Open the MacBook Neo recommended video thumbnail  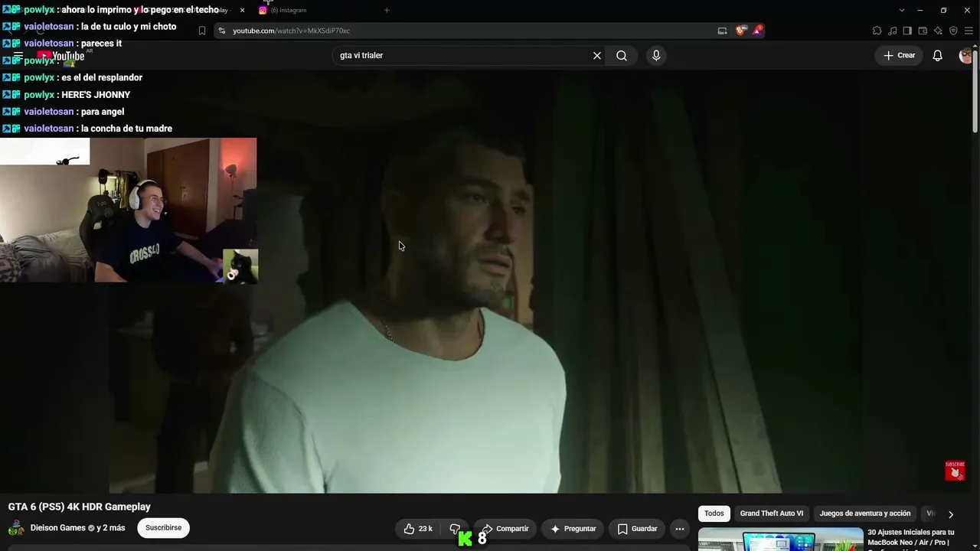[780, 539]
